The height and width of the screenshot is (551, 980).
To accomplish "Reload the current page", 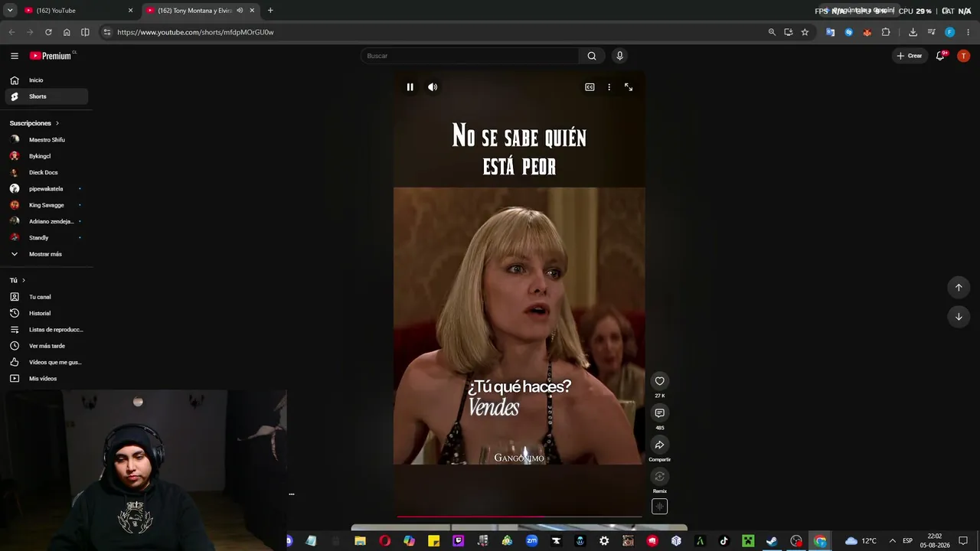I will tap(48, 32).
